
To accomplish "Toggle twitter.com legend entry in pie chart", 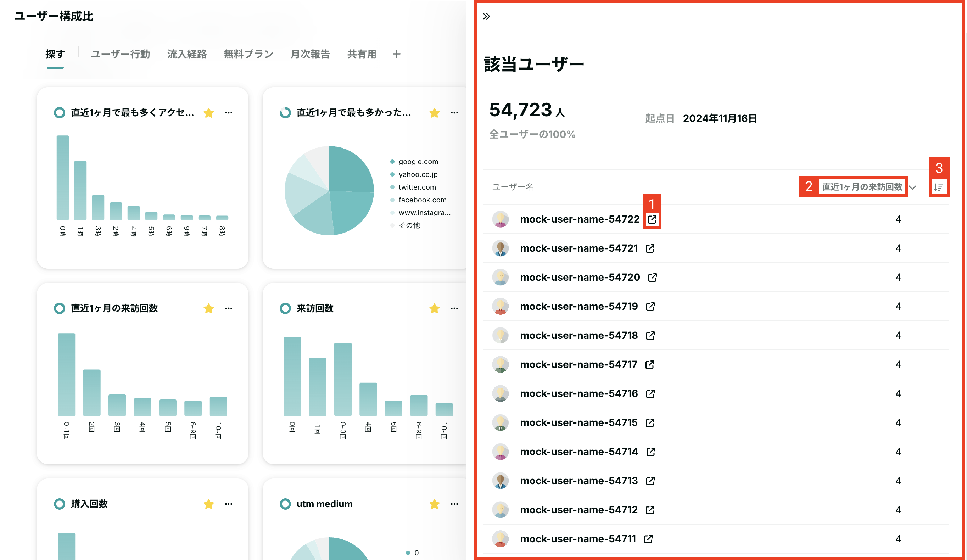I will (x=413, y=187).
